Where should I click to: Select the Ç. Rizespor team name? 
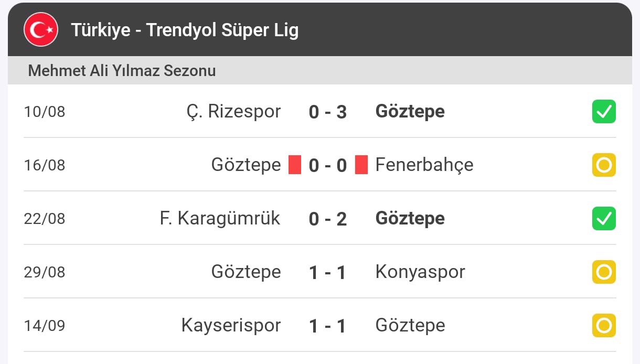[x=233, y=111]
